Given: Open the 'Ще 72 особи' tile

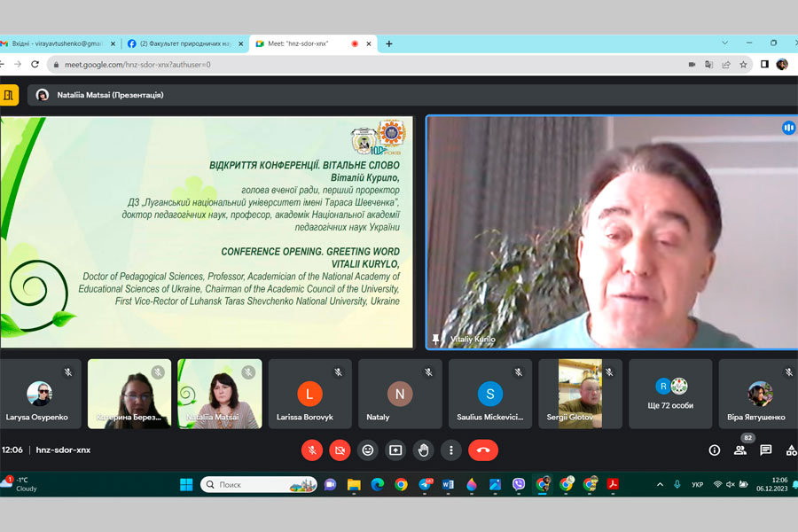Looking at the screenshot, I should tap(670, 394).
